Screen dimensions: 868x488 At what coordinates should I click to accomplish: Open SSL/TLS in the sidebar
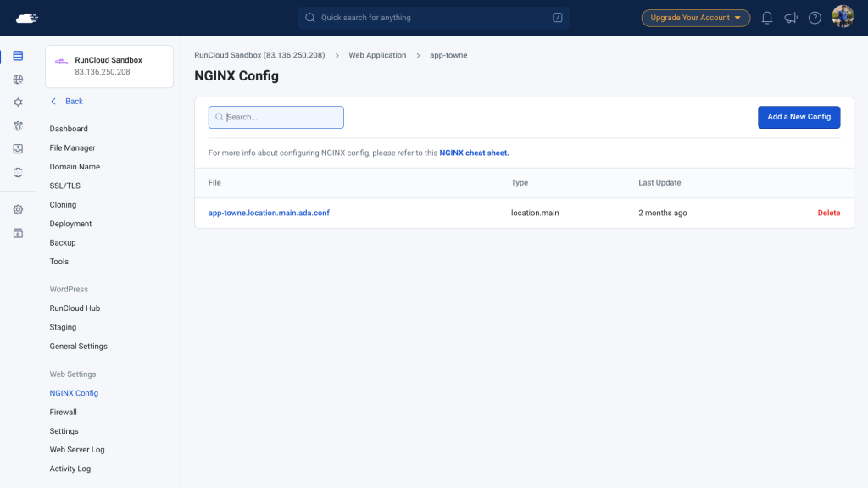pos(64,186)
